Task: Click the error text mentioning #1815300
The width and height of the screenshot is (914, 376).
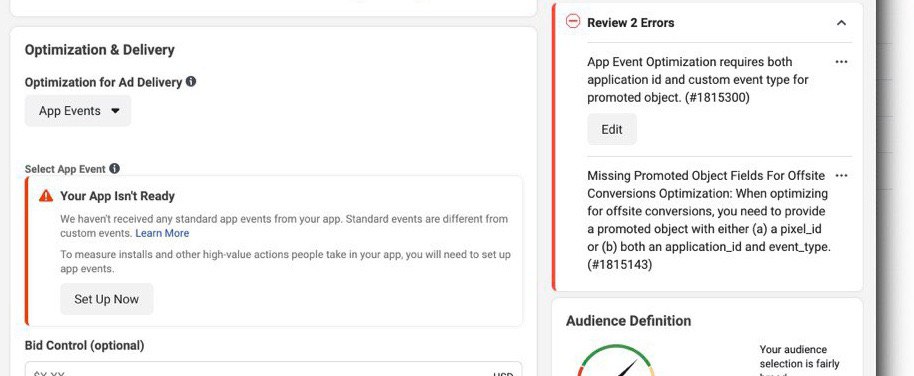Action: coord(698,80)
